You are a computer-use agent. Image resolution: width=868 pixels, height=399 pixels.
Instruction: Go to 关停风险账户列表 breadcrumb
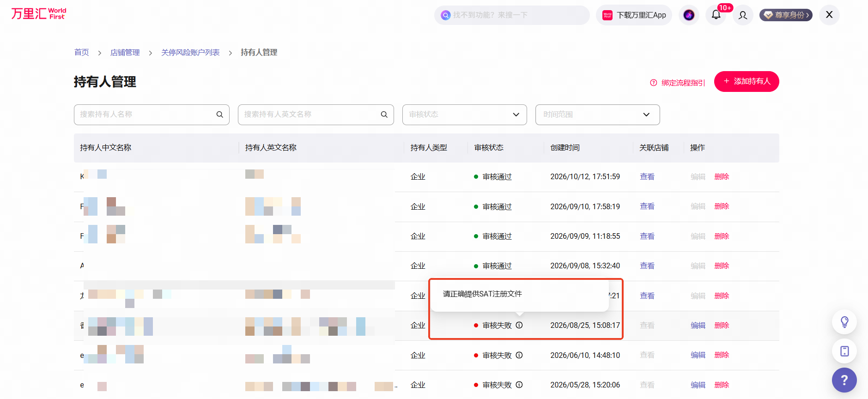point(190,53)
